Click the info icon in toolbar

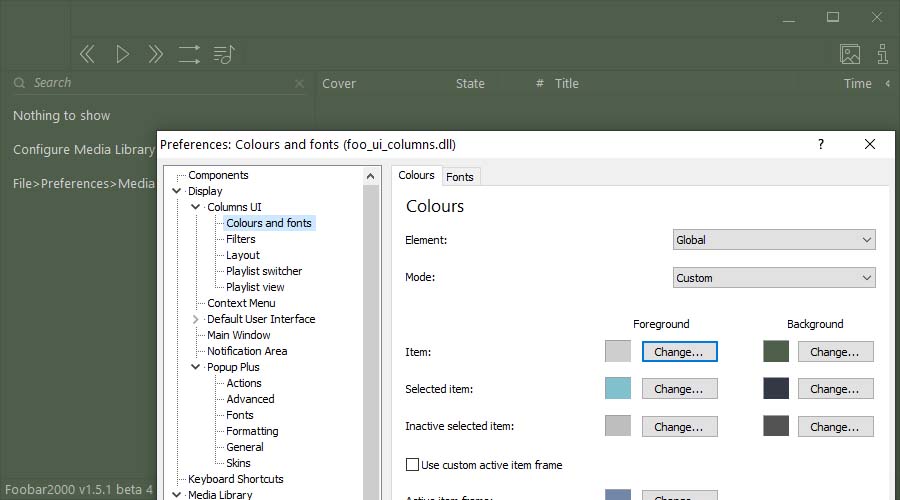click(882, 54)
